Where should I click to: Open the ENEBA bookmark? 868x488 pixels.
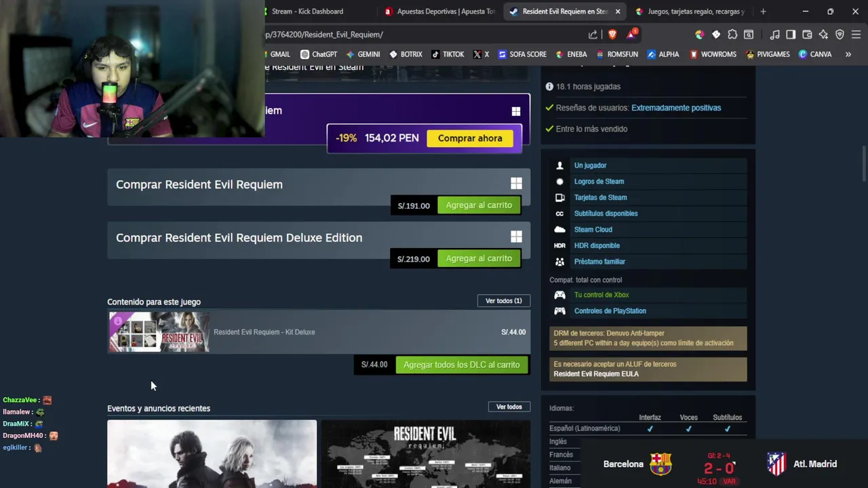tap(571, 54)
